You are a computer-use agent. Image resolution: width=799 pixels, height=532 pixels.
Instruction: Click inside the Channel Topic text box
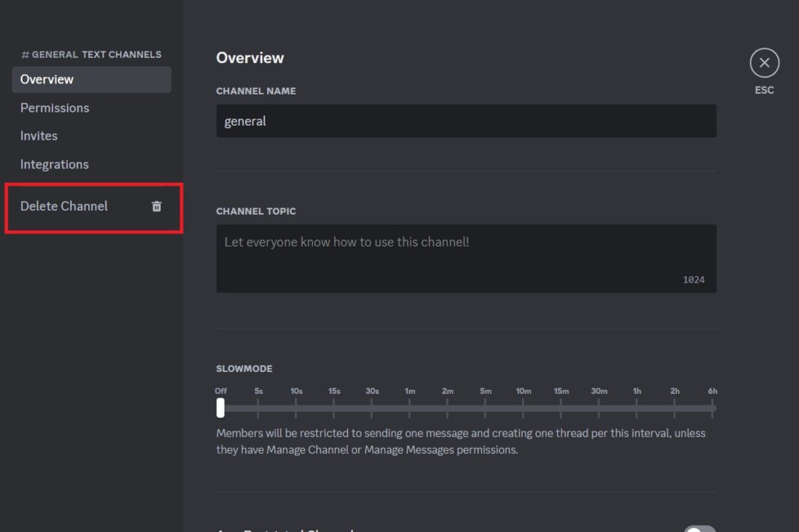point(466,254)
